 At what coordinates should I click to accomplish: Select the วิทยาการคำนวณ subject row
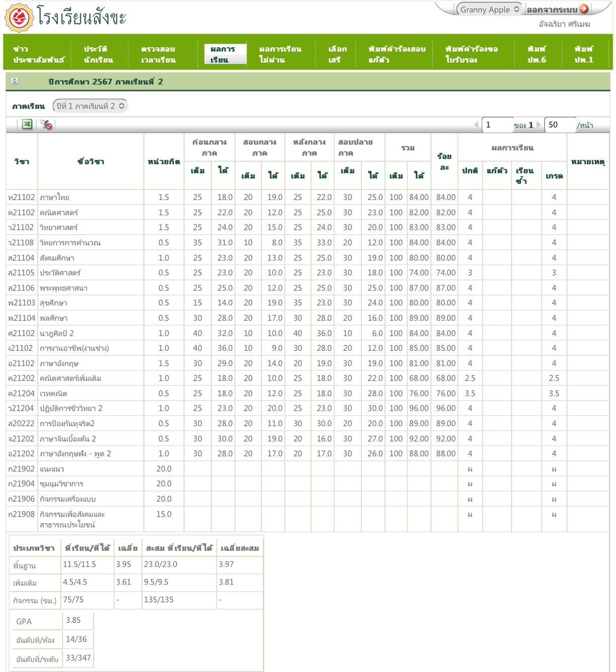[308, 242]
